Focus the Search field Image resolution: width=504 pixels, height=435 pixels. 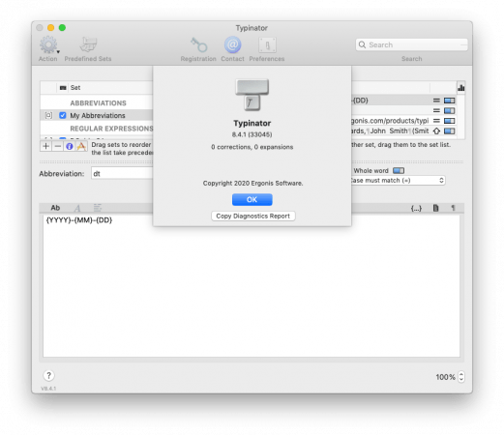coord(411,44)
